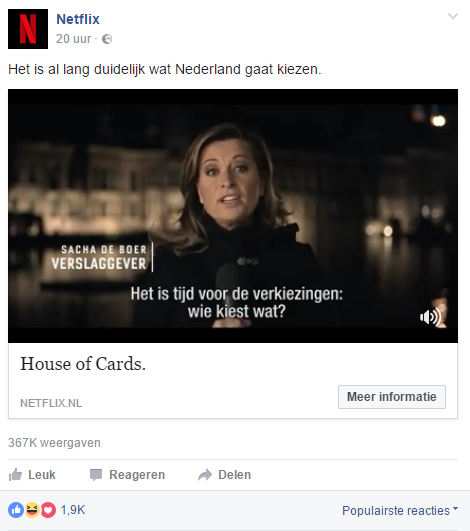This screenshot has height=531, width=470.
Task: Click the Reageren comment bubble icon
Action: [x=96, y=475]
